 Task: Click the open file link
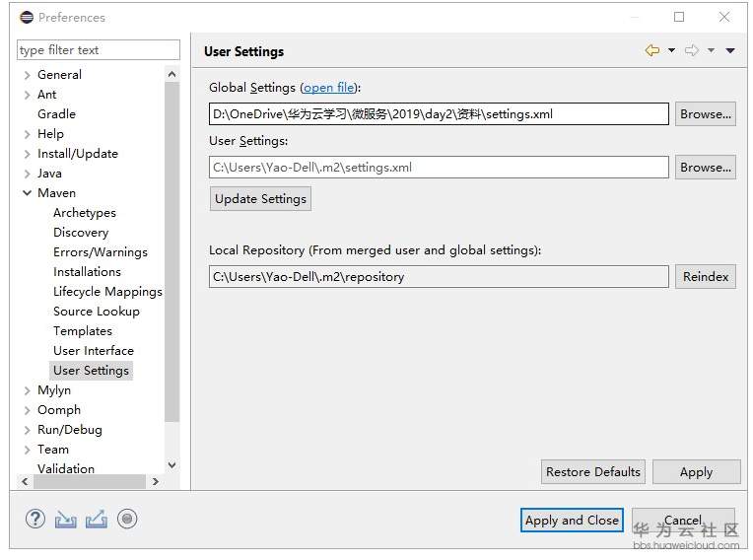[x=328, y=88]
